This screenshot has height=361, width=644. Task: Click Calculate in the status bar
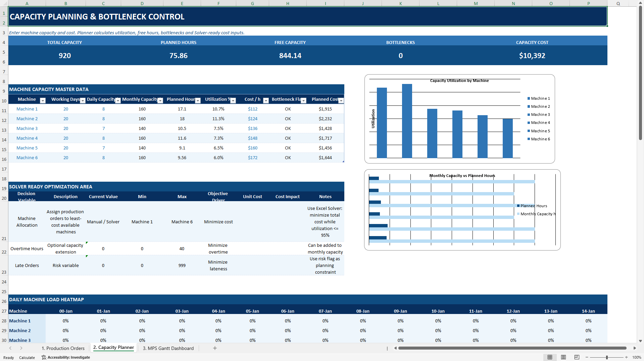(x=27, y=358)
